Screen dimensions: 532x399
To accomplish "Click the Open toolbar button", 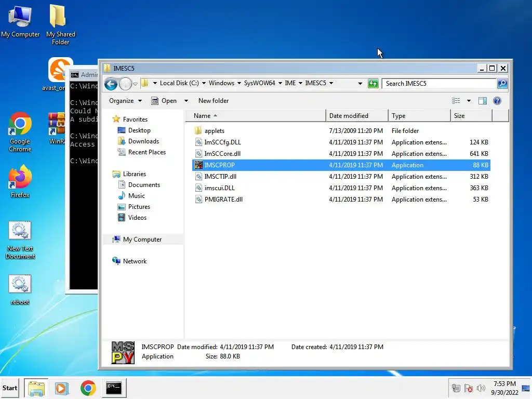I will click(165, 101).
